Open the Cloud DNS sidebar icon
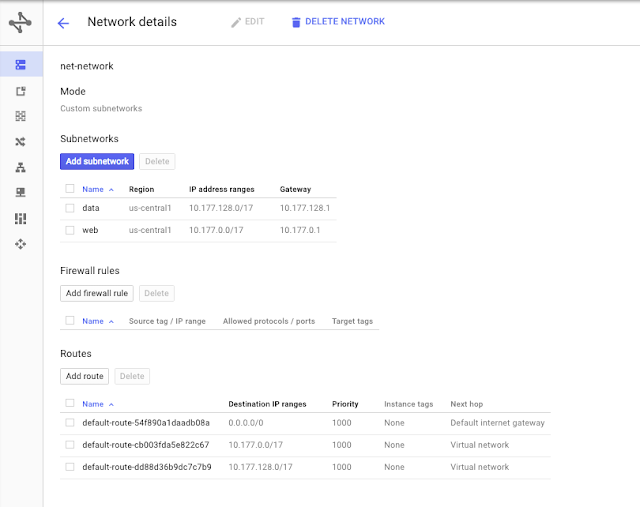The image size is (640, 507). 20,192
